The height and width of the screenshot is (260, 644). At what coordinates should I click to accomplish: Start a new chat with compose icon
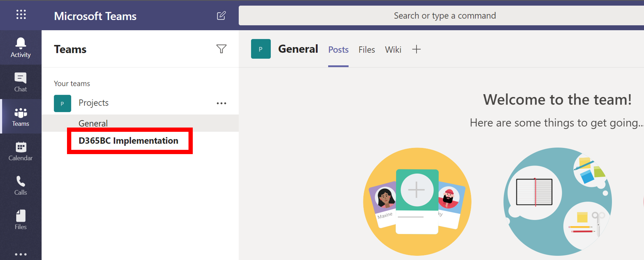coord(221,15)
